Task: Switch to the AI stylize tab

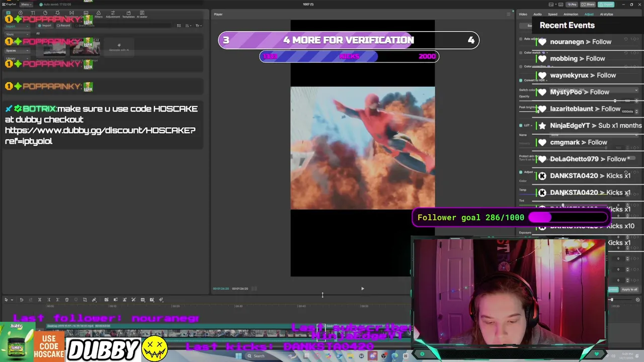Action: 606,14
